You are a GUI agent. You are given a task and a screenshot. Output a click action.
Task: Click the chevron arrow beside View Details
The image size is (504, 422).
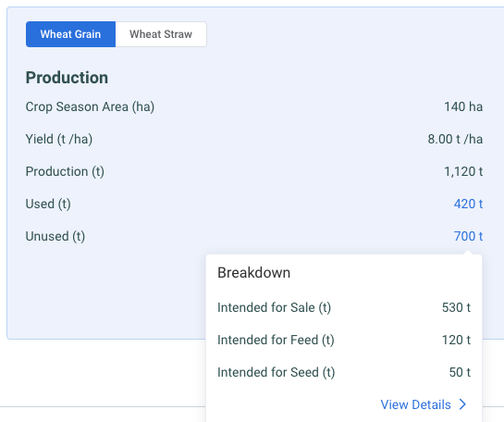(462, 404)
